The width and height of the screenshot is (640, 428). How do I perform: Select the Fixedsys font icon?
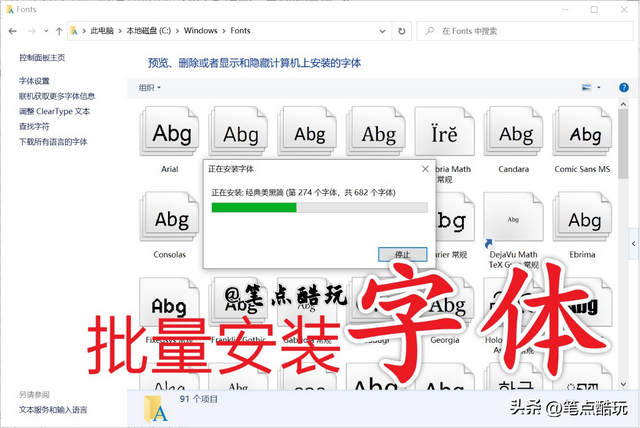(x=169, y=303)
